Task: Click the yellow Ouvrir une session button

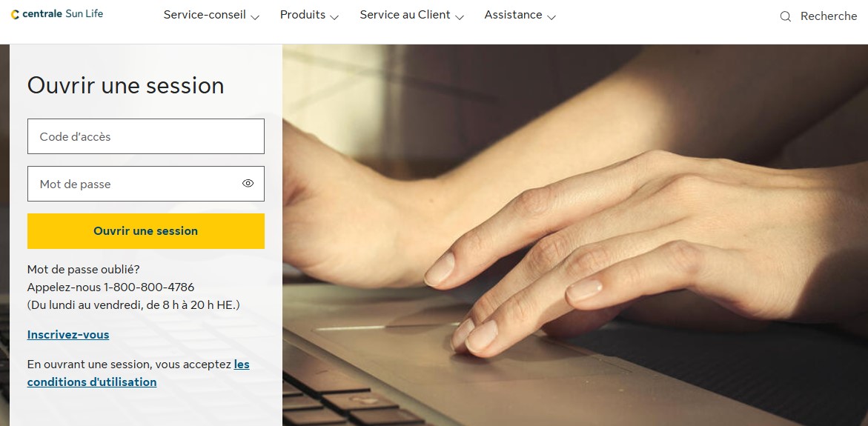Action: coord(146,231)
